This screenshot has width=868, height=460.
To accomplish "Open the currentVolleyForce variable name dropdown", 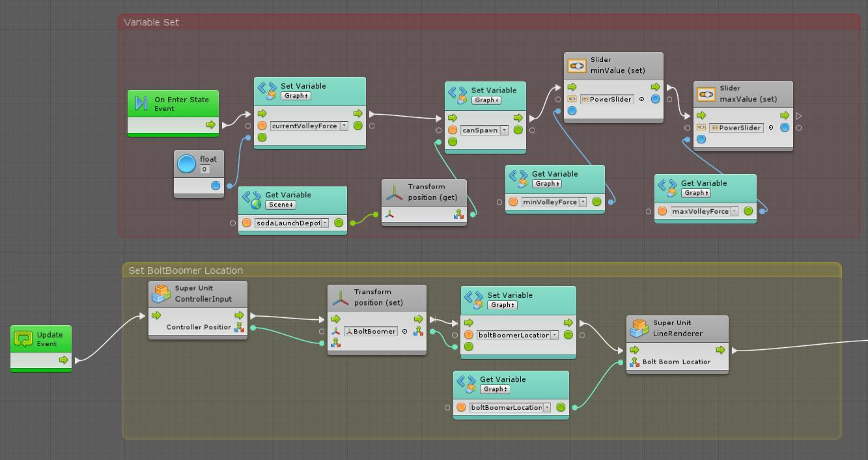I will (344, 126).
